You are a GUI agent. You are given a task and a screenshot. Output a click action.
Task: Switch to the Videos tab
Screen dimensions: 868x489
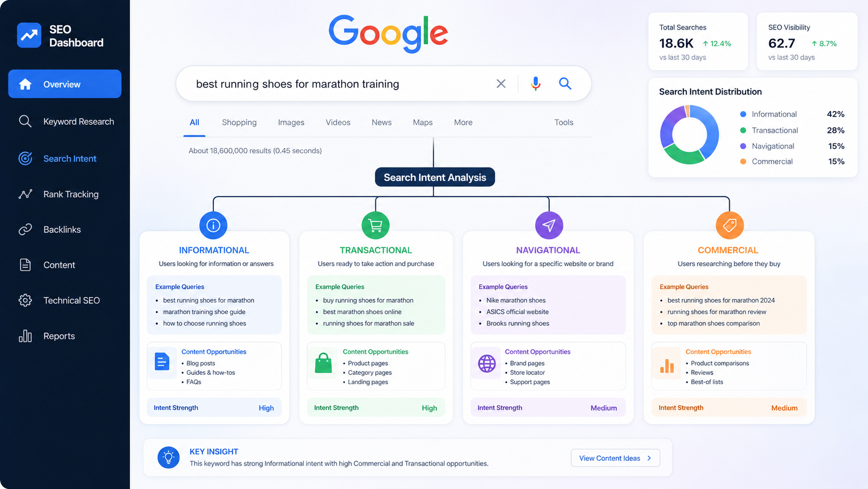point(338,122)
